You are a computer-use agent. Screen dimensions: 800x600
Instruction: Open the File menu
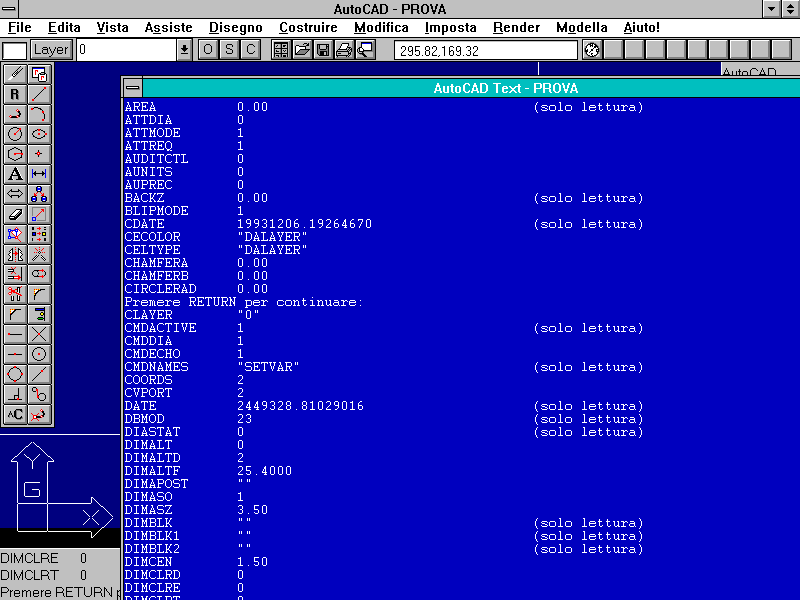[20, 28]
